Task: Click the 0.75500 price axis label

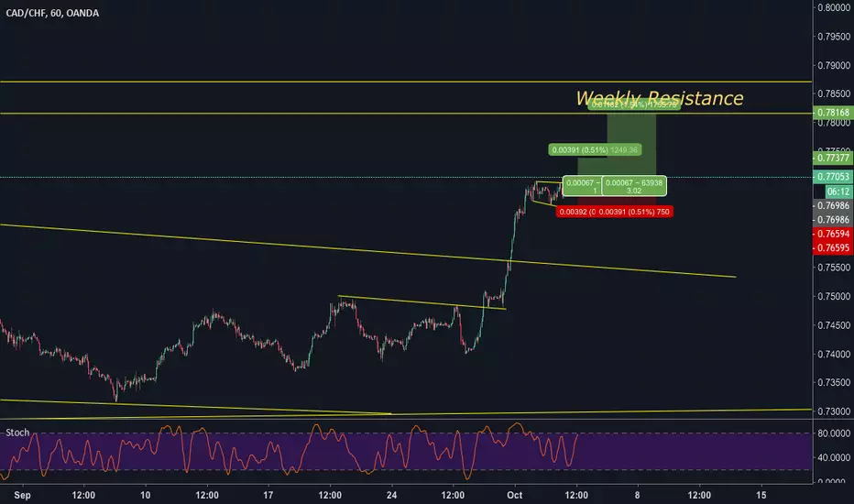Action: pyautogui.click(x=834, y=268)
